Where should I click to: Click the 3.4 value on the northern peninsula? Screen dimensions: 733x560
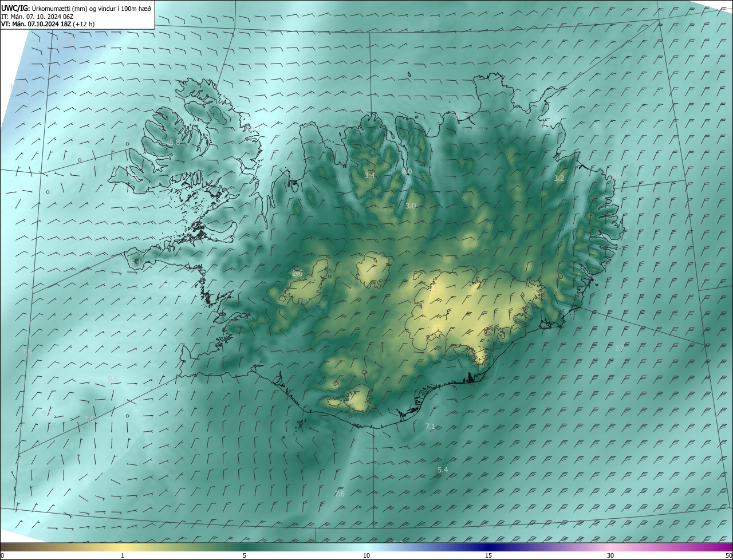(x=369, y=175)
